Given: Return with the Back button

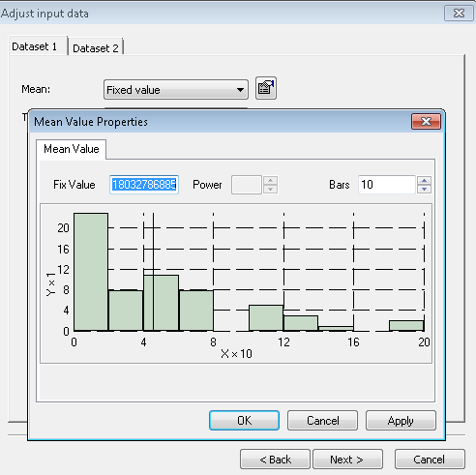Looking at the screenshot, I should 275,460.
